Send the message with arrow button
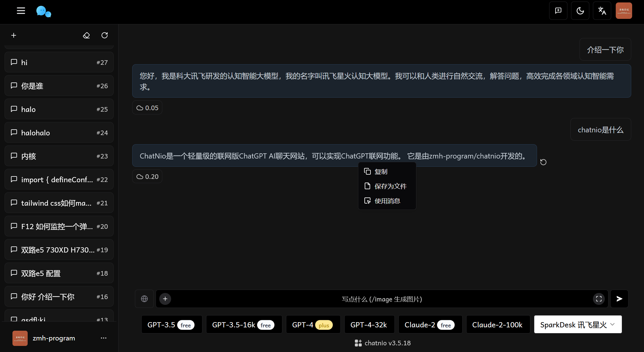Screen dimensions: 644x352 (x=619, y=299)
